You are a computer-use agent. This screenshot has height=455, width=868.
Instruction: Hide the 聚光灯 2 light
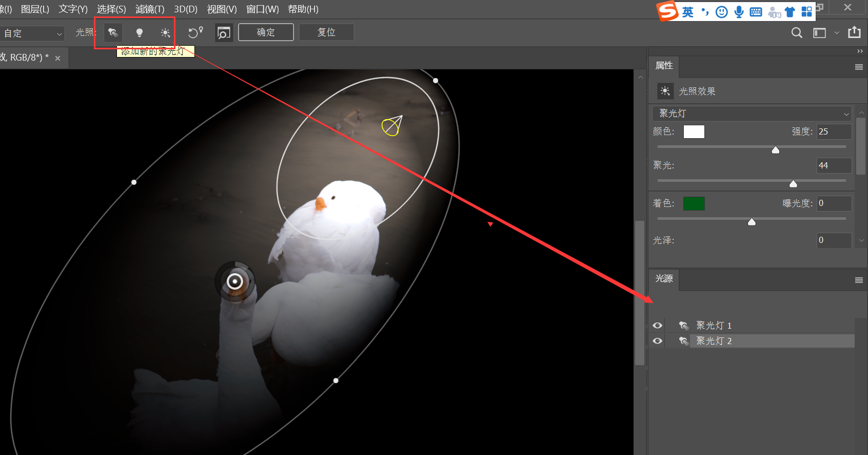coord(657,341)
